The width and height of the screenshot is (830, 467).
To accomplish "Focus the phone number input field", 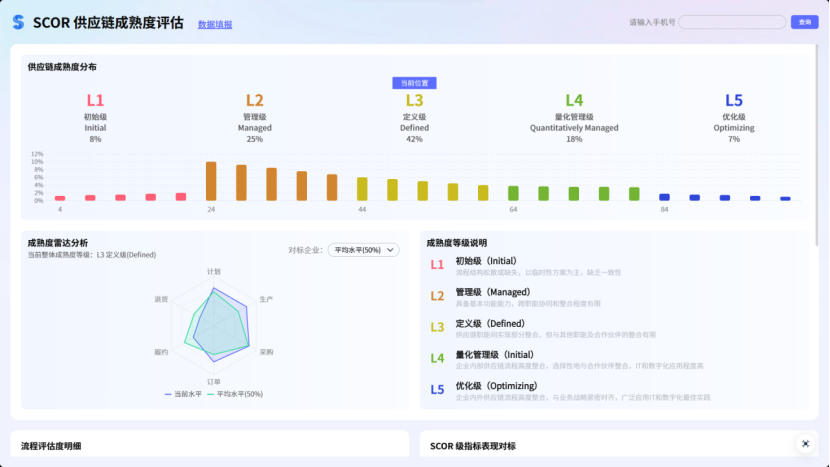I will 731,22.
